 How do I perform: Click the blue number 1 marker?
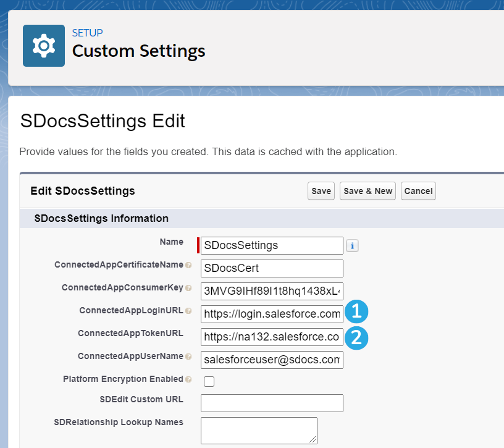tap(356, 311)
